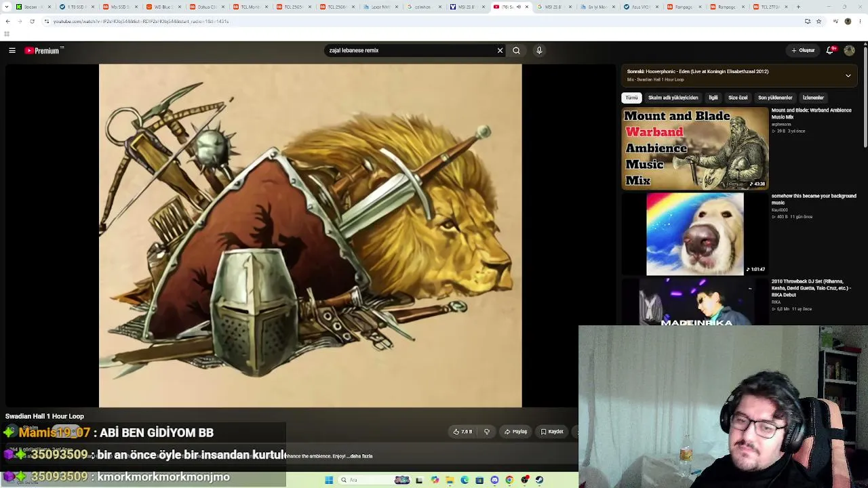Go forward with the browser forward arrow
The image size is (868, 488).
click(20, 21)
